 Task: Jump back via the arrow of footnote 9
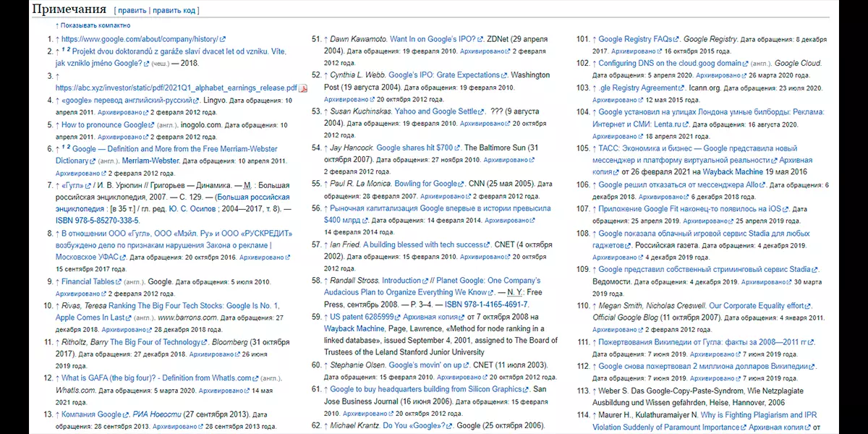click(57, 281)
